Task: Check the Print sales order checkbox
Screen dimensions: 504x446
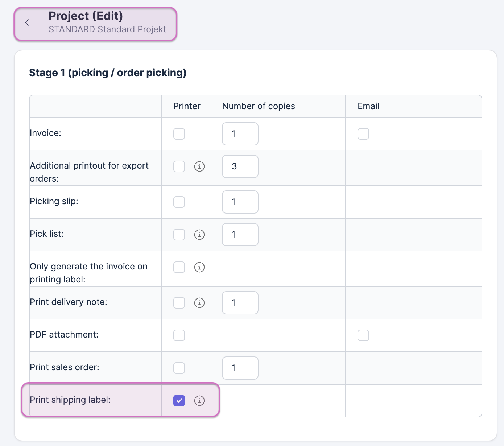Action: coord(179,368)
